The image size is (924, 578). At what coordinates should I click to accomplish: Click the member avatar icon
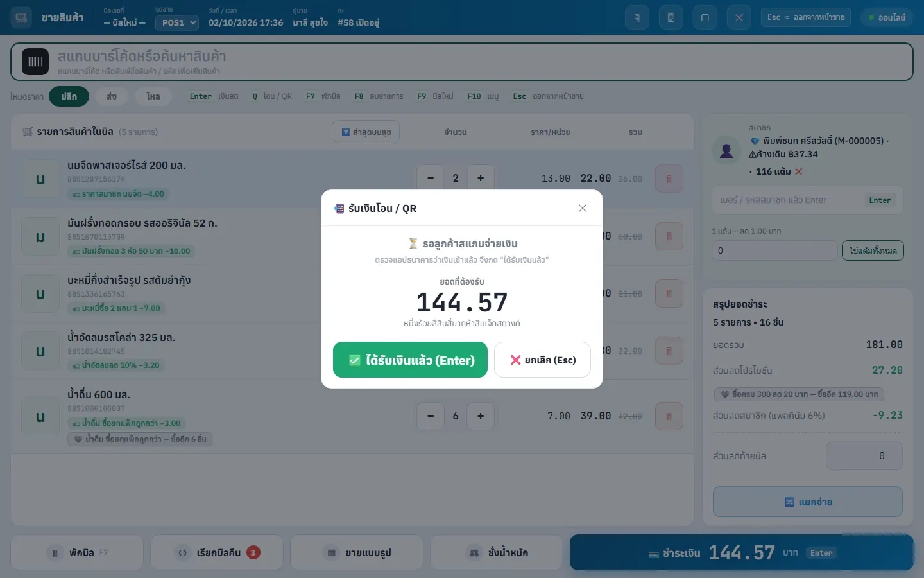click(x=726, y=151)
